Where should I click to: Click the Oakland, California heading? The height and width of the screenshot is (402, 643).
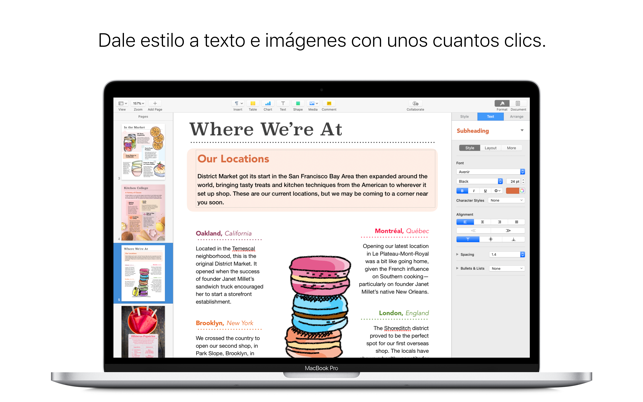pyautogui.click(x=223, y=233)
